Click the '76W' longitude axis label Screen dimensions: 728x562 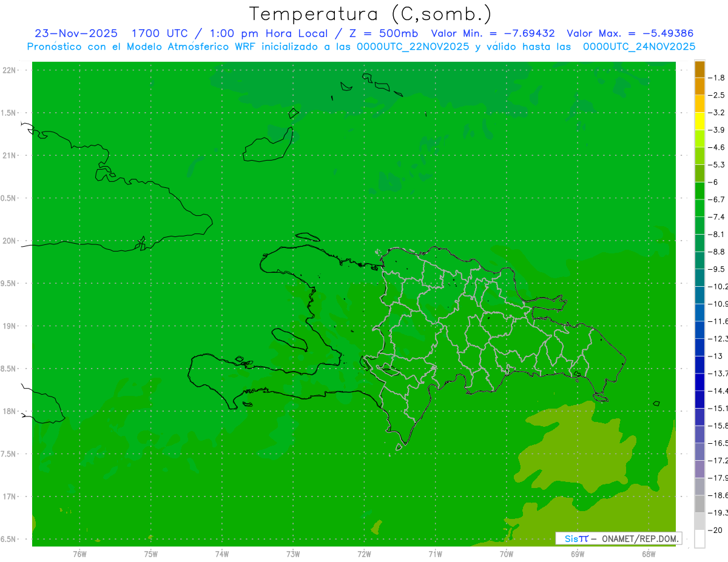tap(79, 554)
